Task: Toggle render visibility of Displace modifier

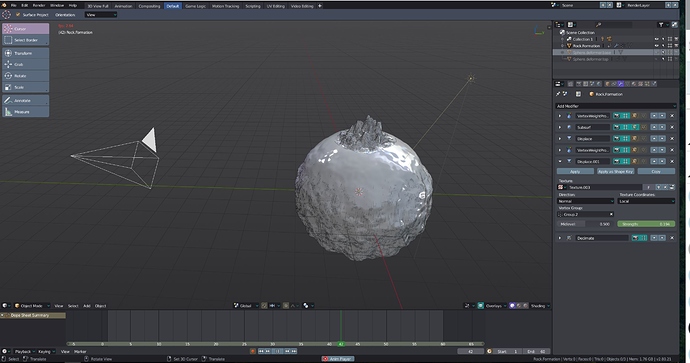Action: pos(617,139)
